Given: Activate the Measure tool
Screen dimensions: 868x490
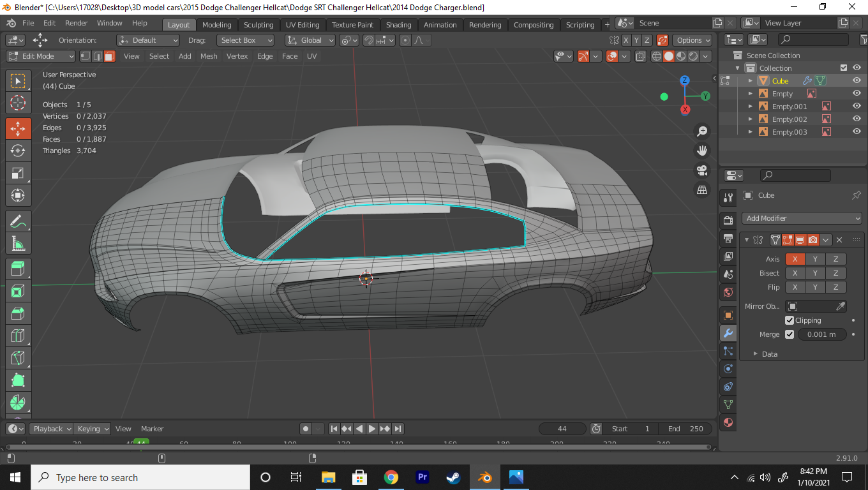Looking at the screenshot, I should pyautogui.click(x=18, y=243).
